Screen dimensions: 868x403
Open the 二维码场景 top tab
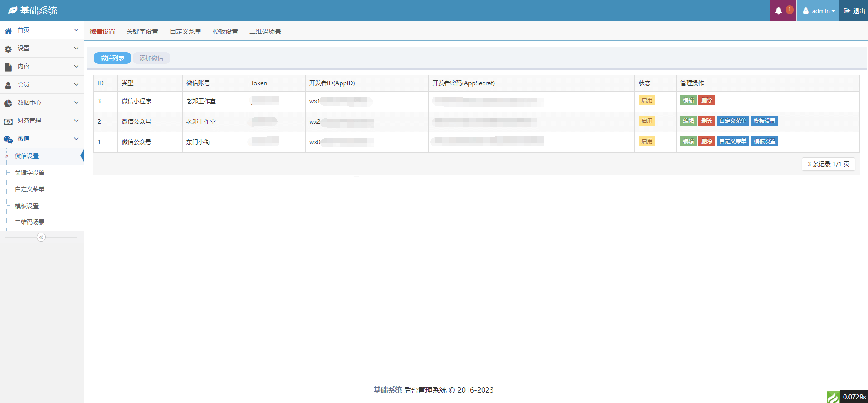click(265, 31)
